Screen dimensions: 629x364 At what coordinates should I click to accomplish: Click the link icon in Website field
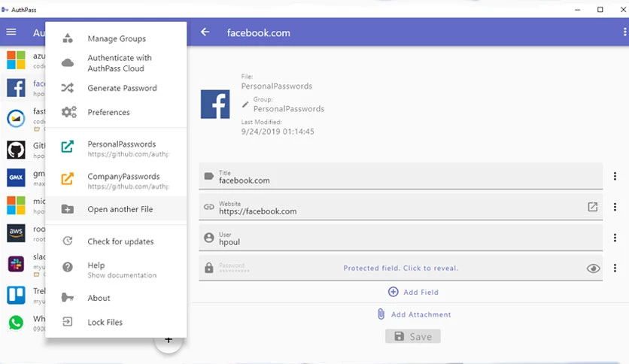coord(209,207)
